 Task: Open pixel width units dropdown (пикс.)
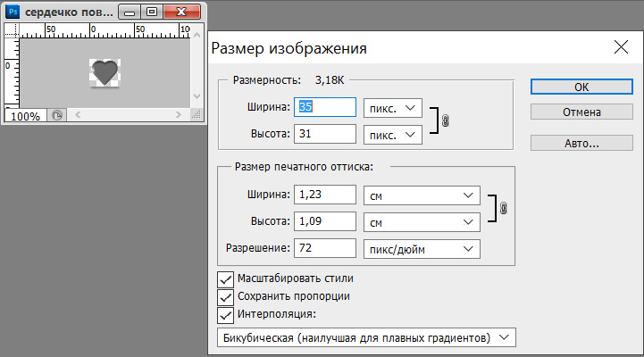[x=393, y=108]
